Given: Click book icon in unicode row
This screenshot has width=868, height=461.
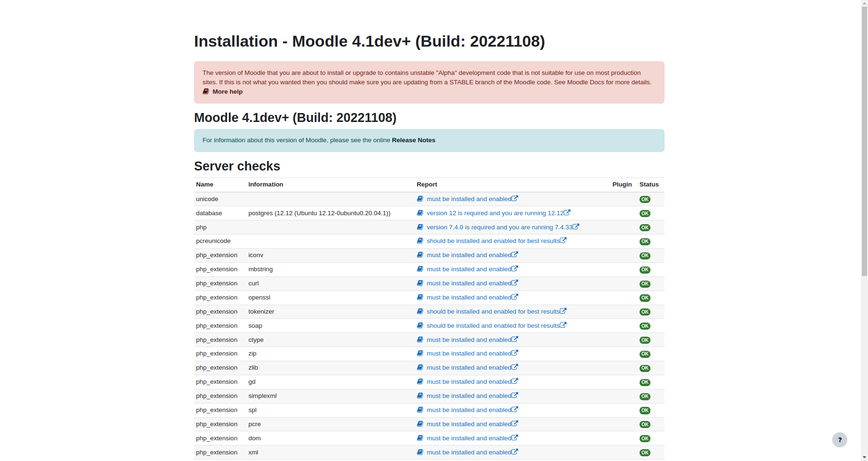Looking at the screenshot, I should pos(420,199).
